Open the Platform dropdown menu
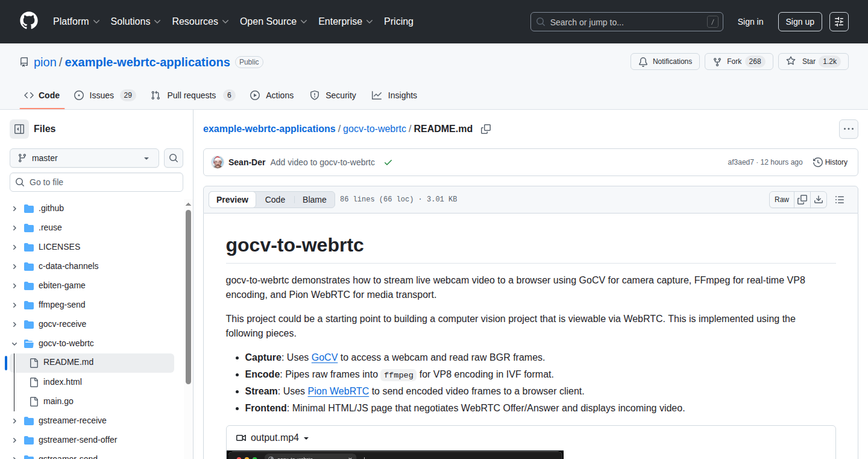Image resolution: width=868 pixels, height=459 pixels. click(x=76, y=21)
